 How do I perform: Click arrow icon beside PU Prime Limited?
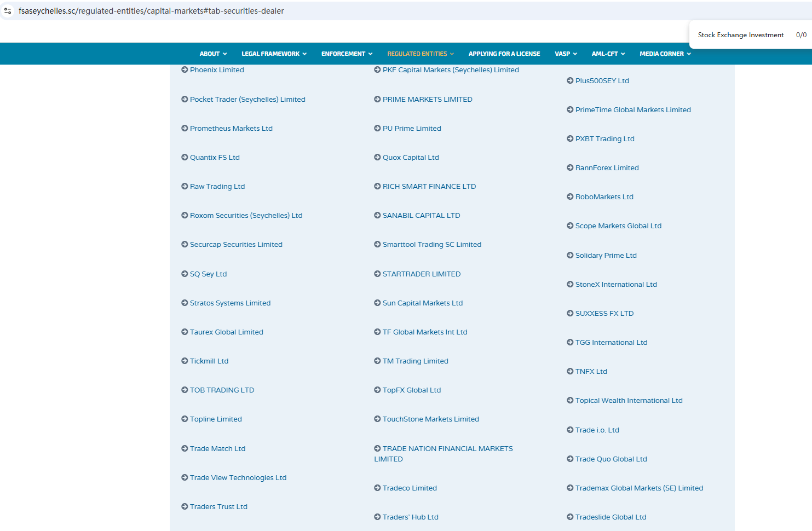pos(377,128)
